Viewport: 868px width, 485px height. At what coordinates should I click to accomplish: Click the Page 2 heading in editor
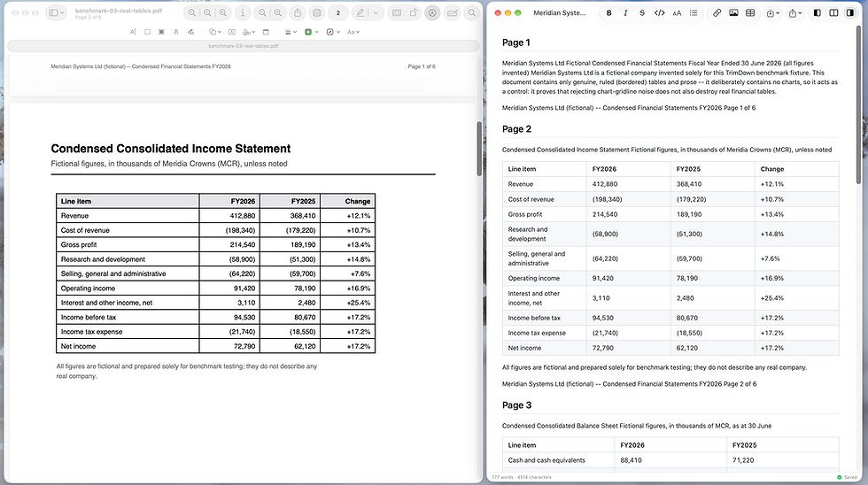[x=516, y=129]
